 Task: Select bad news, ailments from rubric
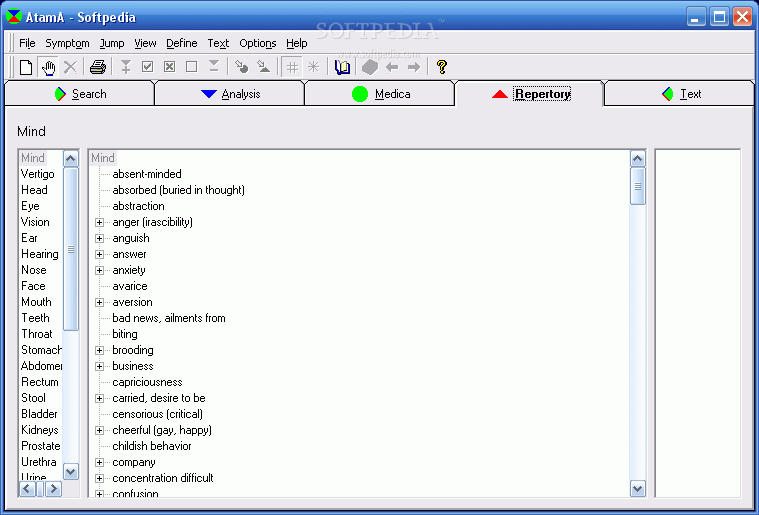click(169, 318)
